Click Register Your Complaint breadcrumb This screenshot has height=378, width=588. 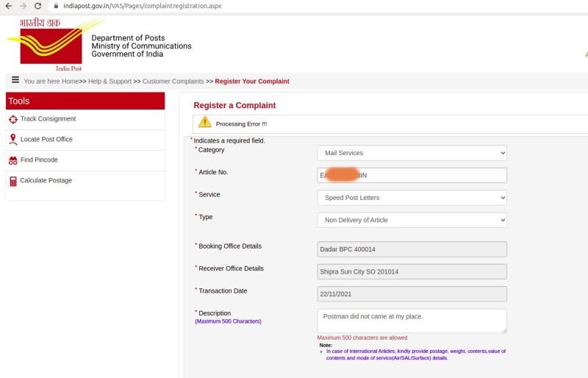pyautogui.click(x=252, y=82)
